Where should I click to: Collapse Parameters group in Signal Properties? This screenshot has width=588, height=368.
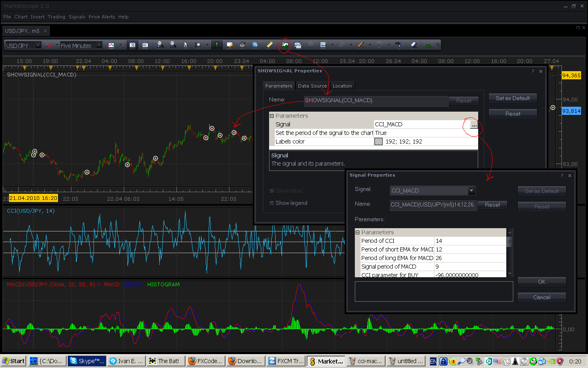(358, 232)
